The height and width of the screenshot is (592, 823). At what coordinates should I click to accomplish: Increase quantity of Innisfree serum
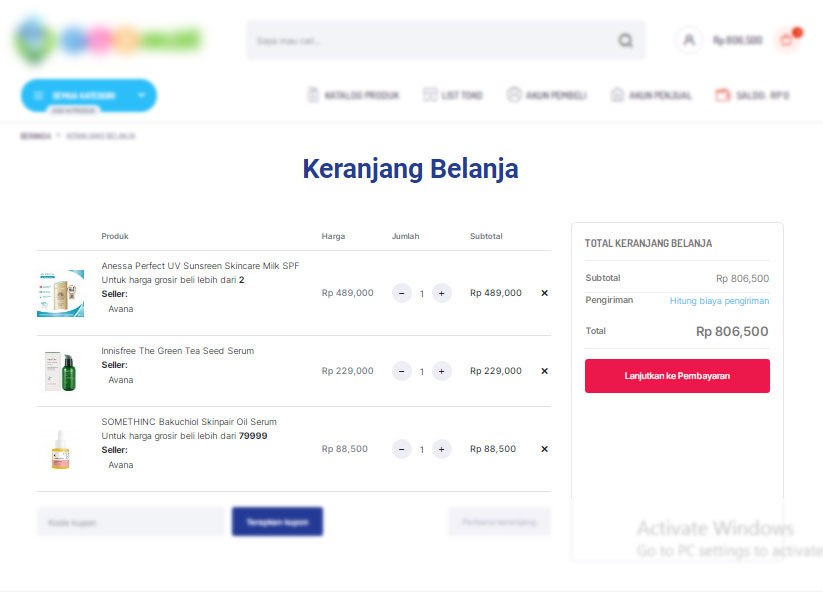point(441,372)
